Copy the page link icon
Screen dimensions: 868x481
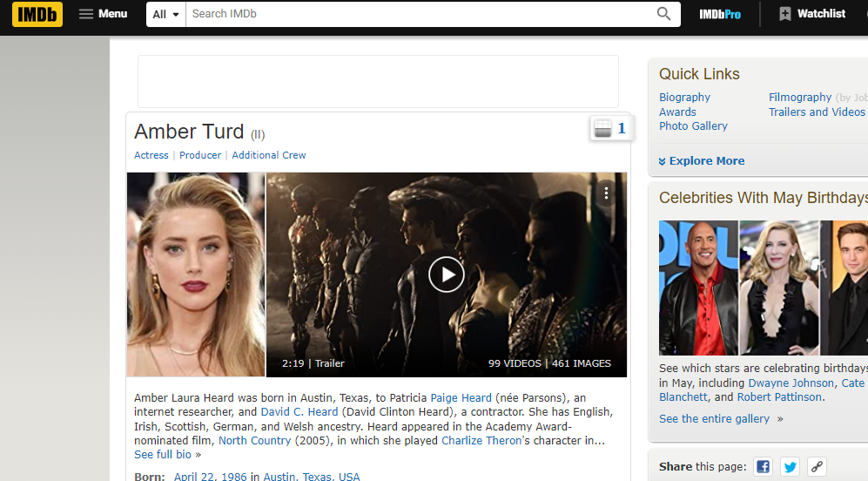818,466
